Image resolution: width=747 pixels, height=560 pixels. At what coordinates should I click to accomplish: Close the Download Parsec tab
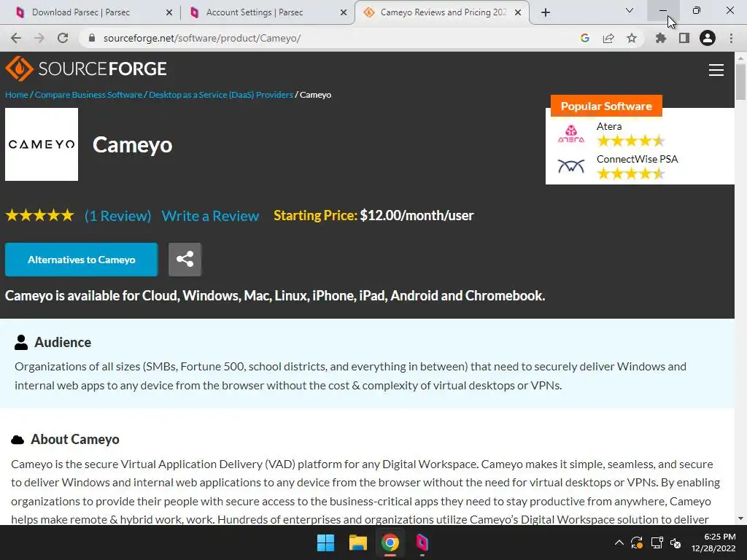point(169,12)
